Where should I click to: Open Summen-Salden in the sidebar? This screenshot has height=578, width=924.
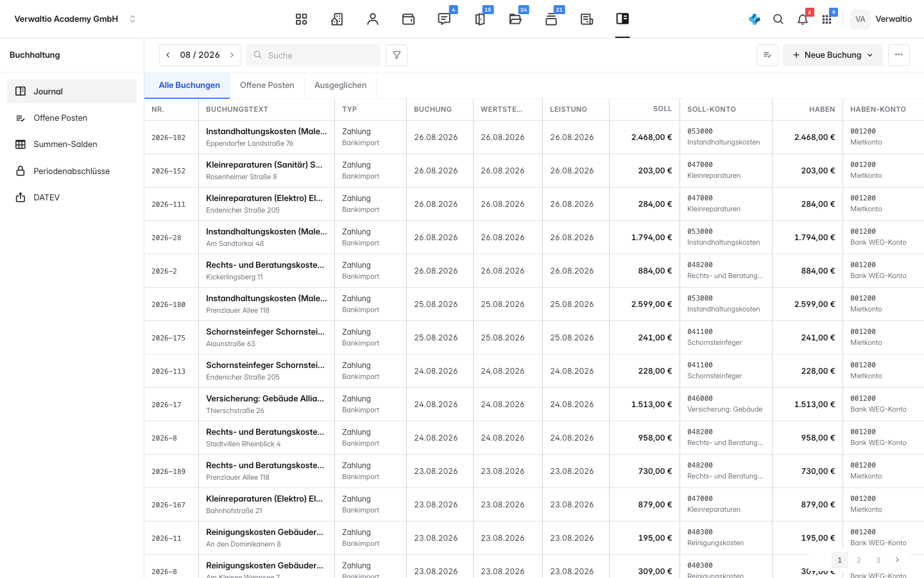(x=72, y=144)
